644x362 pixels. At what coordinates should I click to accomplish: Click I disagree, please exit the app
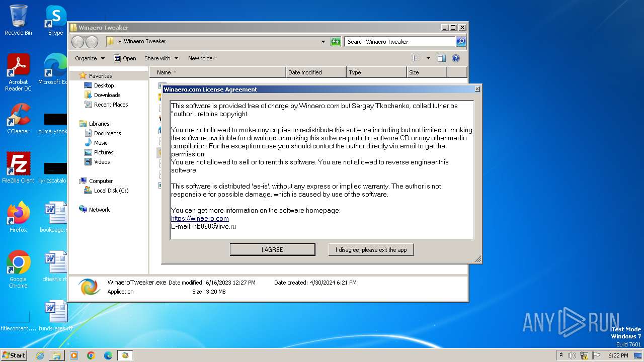point(371,249)
